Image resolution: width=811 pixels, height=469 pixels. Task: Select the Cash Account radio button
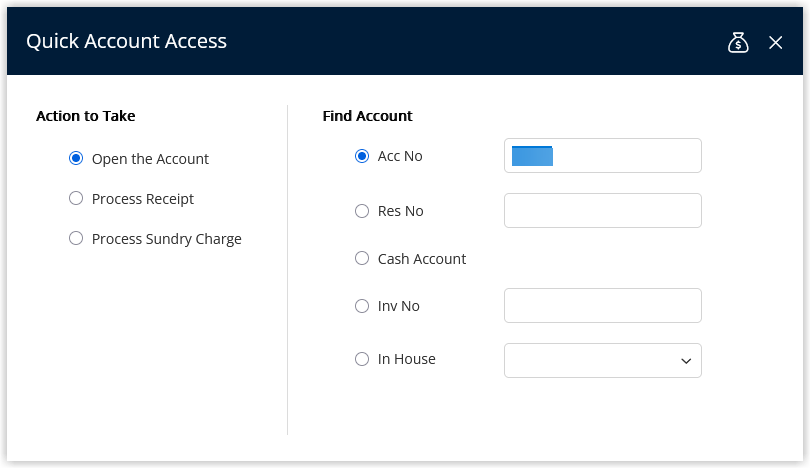(362, 258)
